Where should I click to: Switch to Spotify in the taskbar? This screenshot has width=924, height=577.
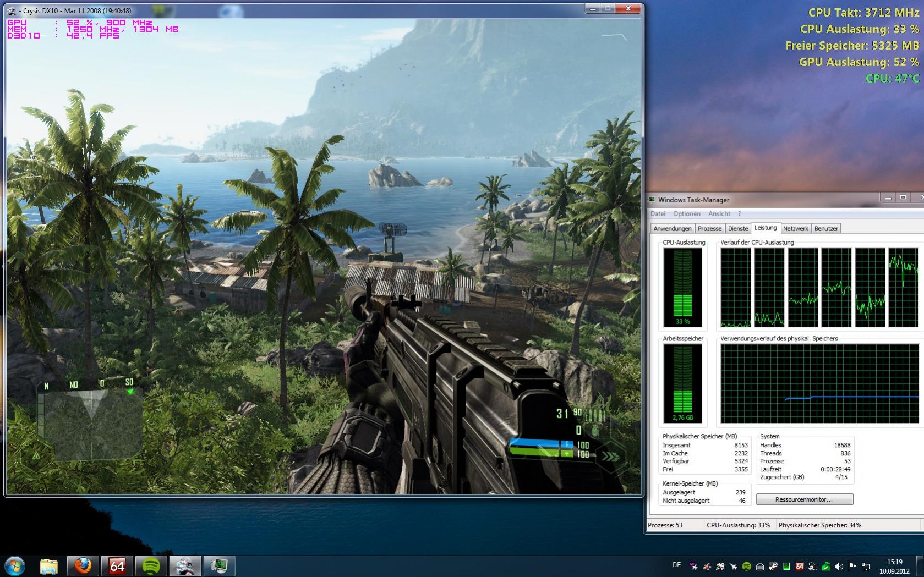[151, 566]
